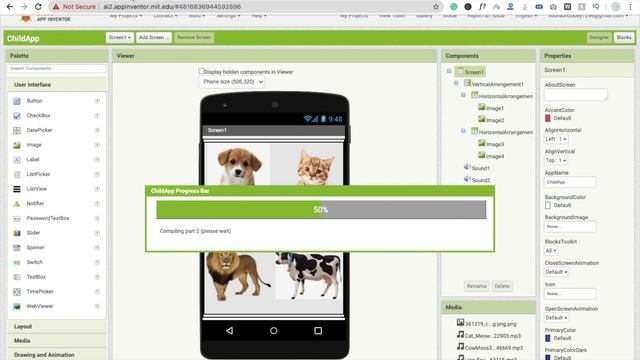
Task: Select the DatePicker palette component
Action: [39, 130]
